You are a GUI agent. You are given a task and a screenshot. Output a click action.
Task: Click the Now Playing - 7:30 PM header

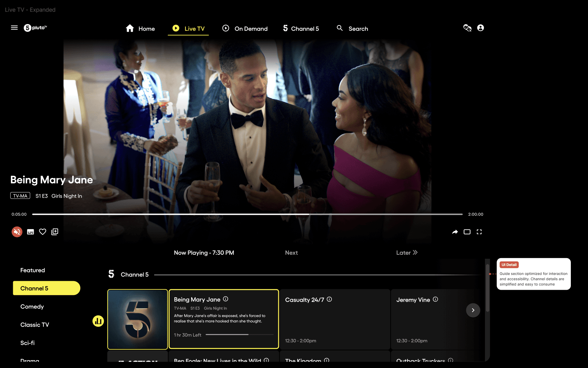click(204, 253)
